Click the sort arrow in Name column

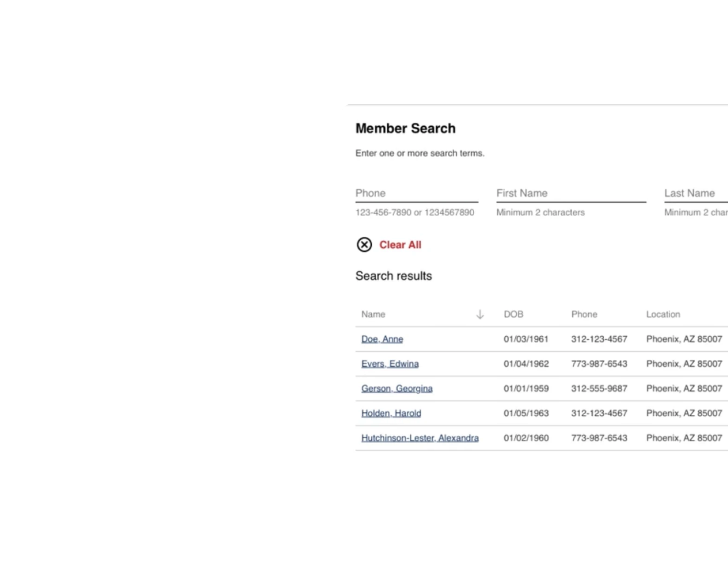(480, 315)
